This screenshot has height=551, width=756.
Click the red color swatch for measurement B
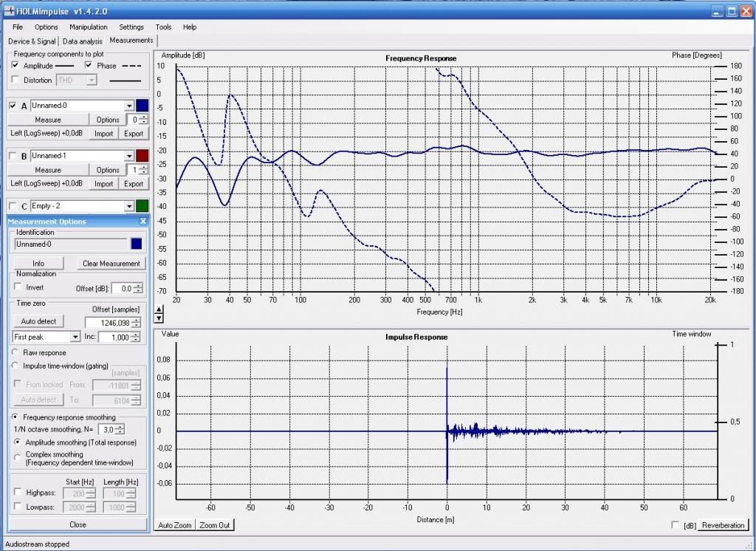142,156
